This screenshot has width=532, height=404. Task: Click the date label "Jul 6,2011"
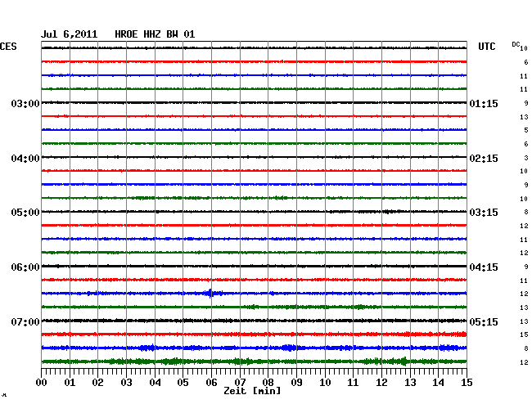tap(70, 34)
